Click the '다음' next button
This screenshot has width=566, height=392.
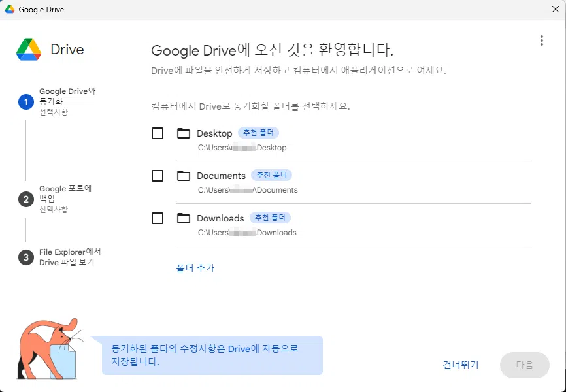[524, 365]
